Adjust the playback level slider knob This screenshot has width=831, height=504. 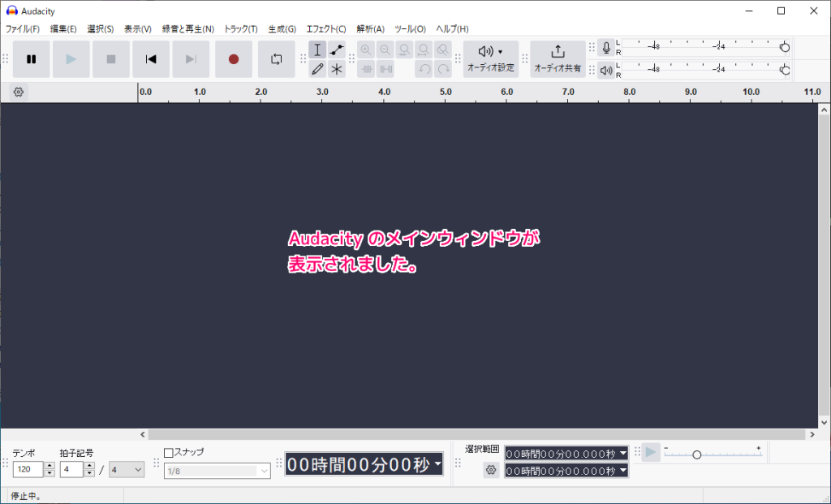click(x=785, y=70)
